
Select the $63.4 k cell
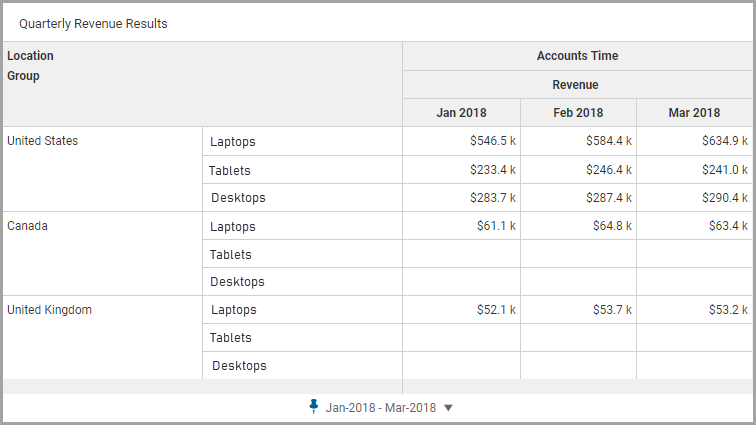(694, 226)
